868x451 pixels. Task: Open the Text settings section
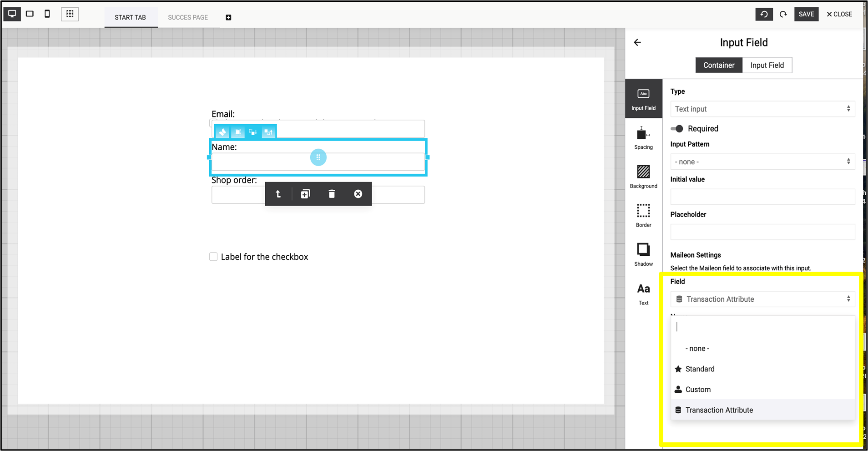click(x=643, y=294)
